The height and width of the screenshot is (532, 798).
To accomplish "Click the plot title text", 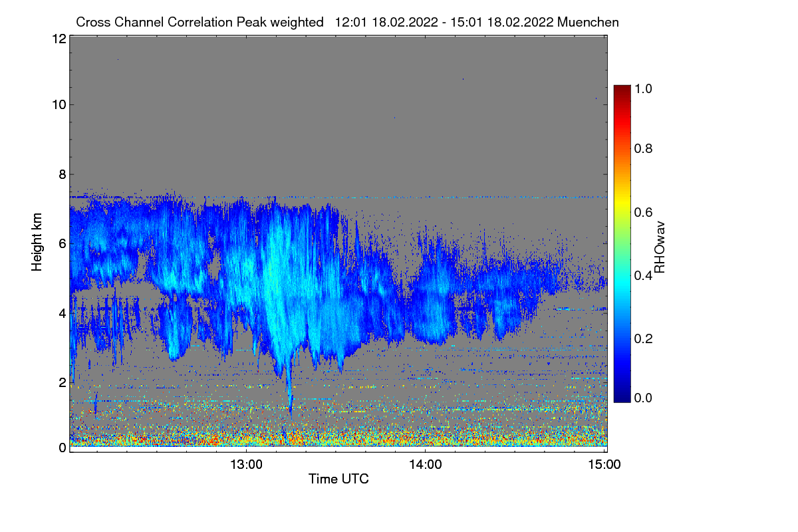I will tap(347, 22).
